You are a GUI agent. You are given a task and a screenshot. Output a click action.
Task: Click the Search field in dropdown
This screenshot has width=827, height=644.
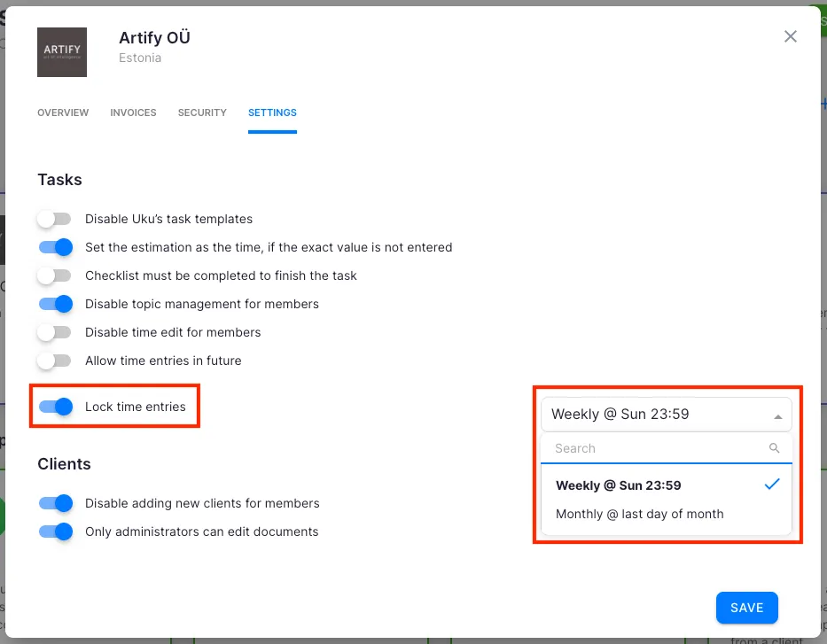pos(656,448)
